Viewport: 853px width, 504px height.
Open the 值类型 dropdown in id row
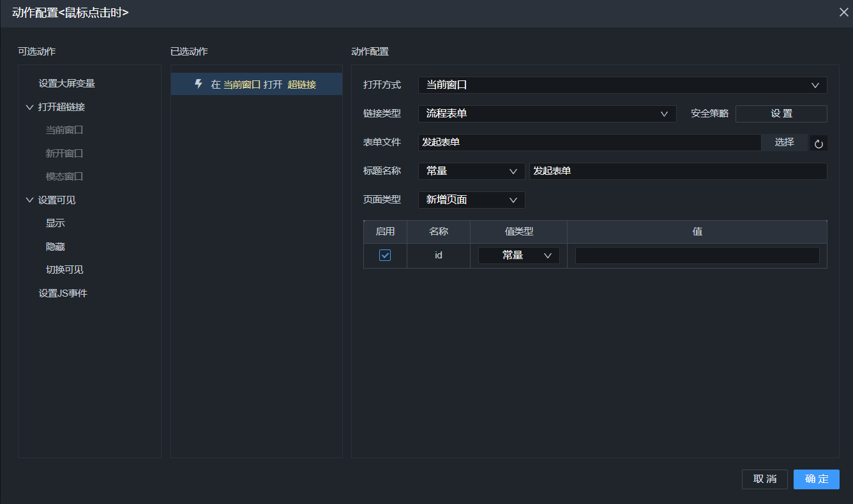[x=518, y=255]
